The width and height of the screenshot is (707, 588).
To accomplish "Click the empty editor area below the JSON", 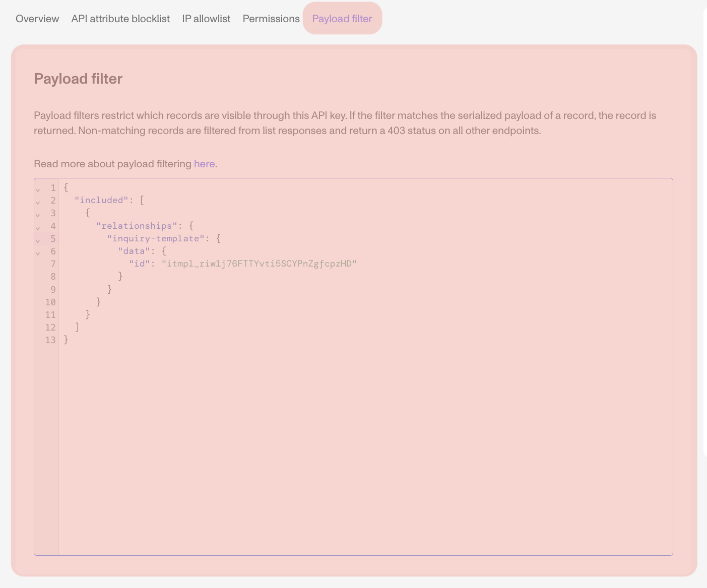I will pos(353,443).
